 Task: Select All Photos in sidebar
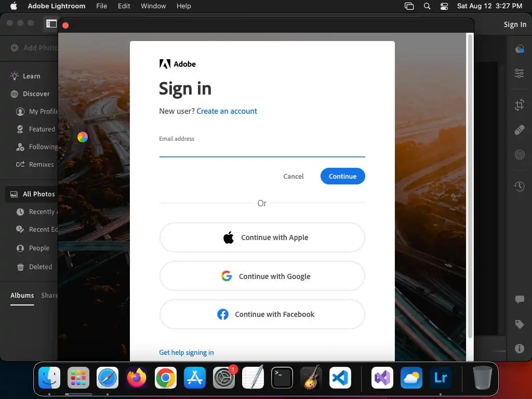[x=33, y=194]
